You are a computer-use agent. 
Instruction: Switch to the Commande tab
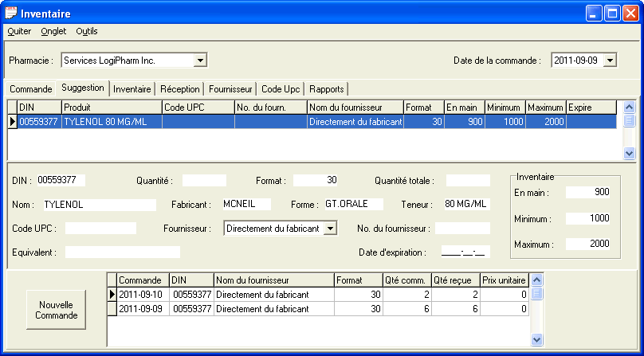(x=31, y=89)
